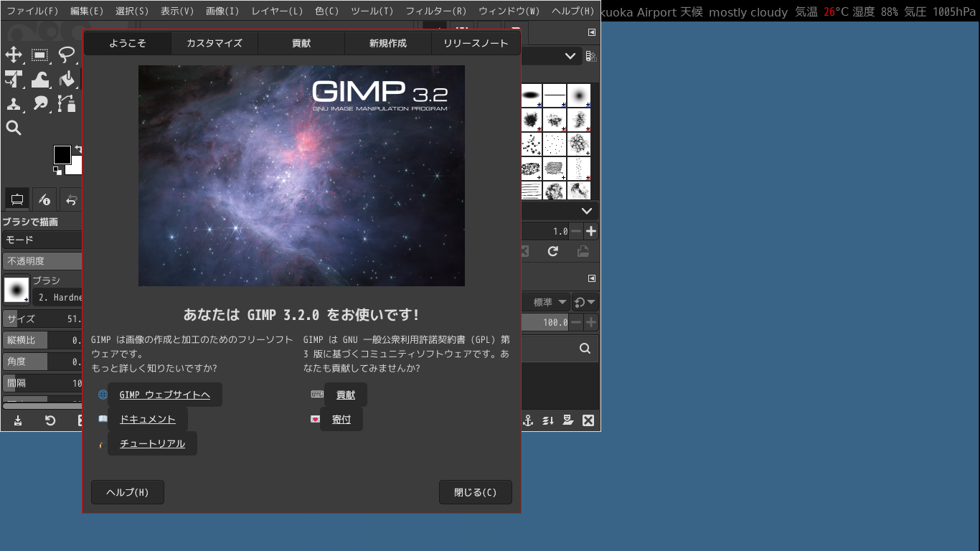
Task: Click the current brush preview thumbnail
Action: pyautogui.click(x=17, y=290)
